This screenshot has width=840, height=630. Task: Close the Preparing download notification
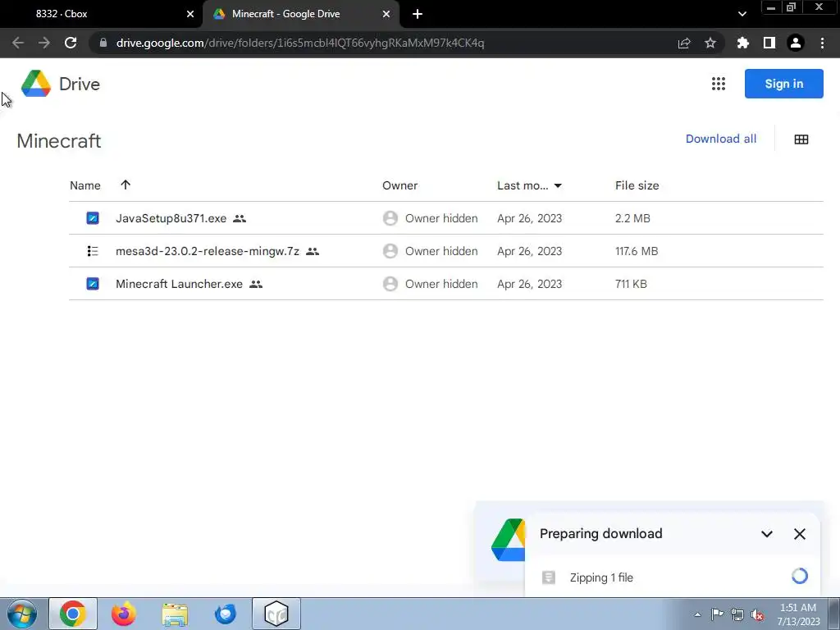click(799, 533)
